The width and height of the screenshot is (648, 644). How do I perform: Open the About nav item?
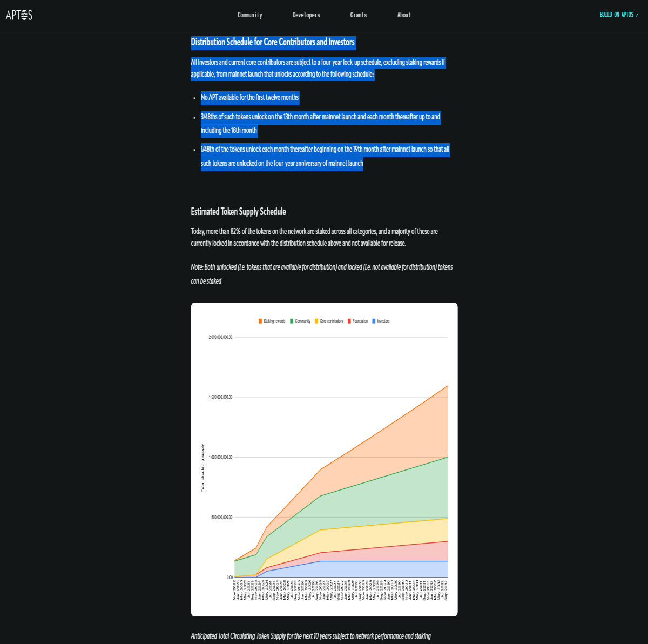click(x=404, y=15)
